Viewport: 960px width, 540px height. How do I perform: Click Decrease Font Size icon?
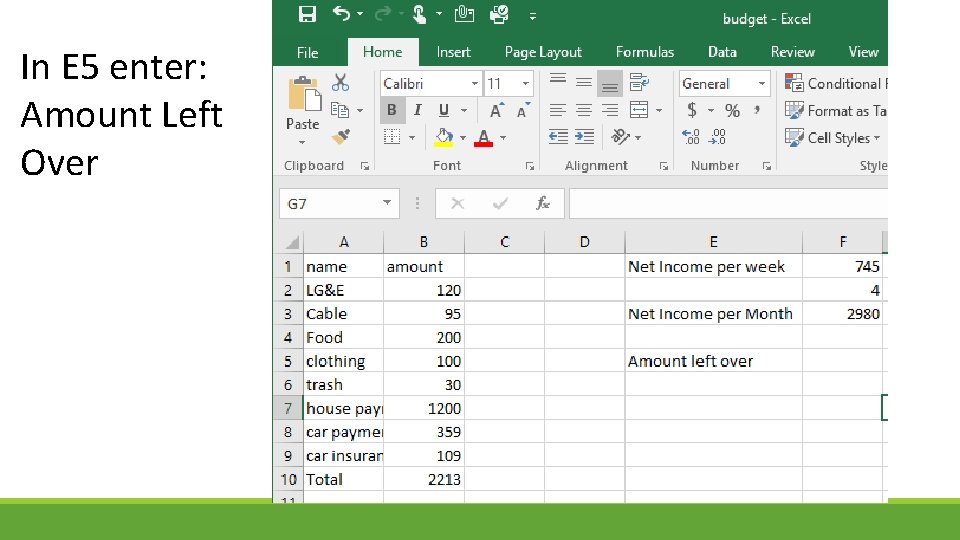[522, 110]
